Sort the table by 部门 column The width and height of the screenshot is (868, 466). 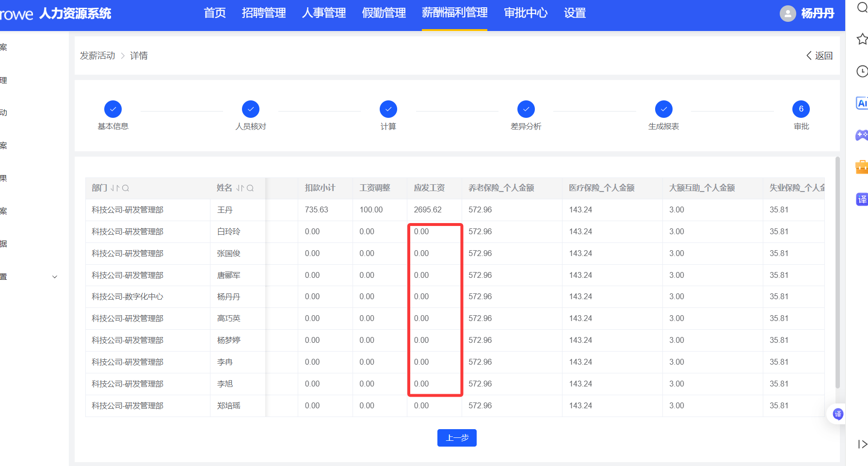coord(114,188)
